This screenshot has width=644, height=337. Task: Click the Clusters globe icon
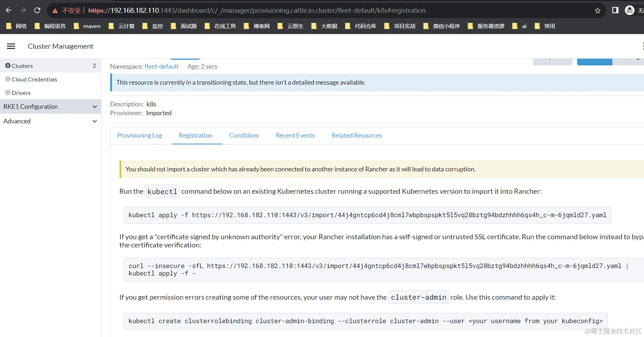pyautogui.click(x=8, y=65)
